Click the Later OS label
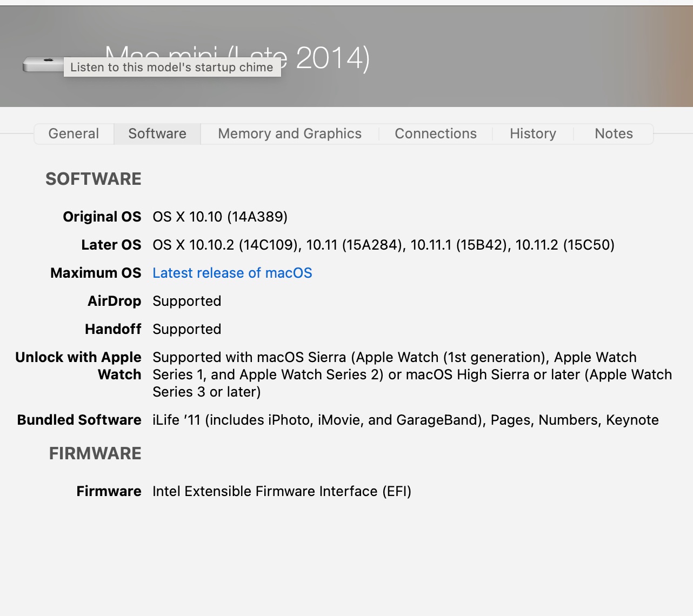Viewport: 693px width, 616px height. [x=111, y=245]
